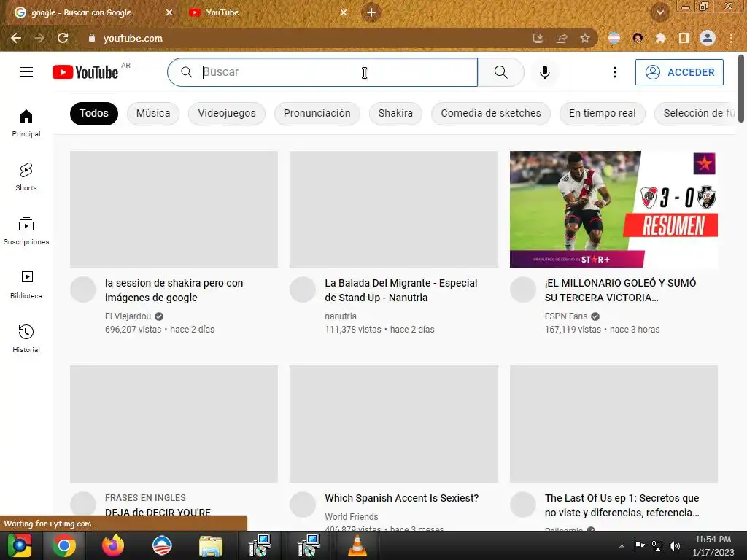747x560 pixels.
Task: Select the Videojuegos filter chip
Action: click(227, 113)
